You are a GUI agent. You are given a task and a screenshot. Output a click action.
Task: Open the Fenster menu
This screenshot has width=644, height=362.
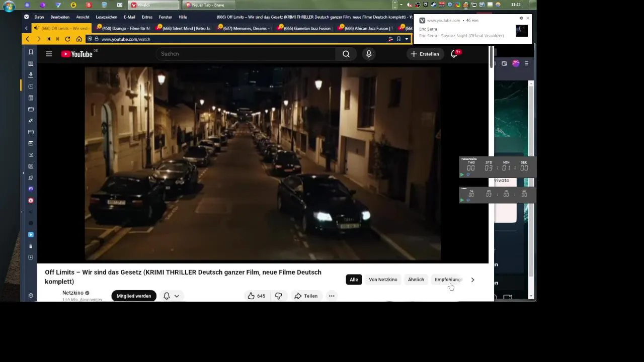tap(166, 17)
